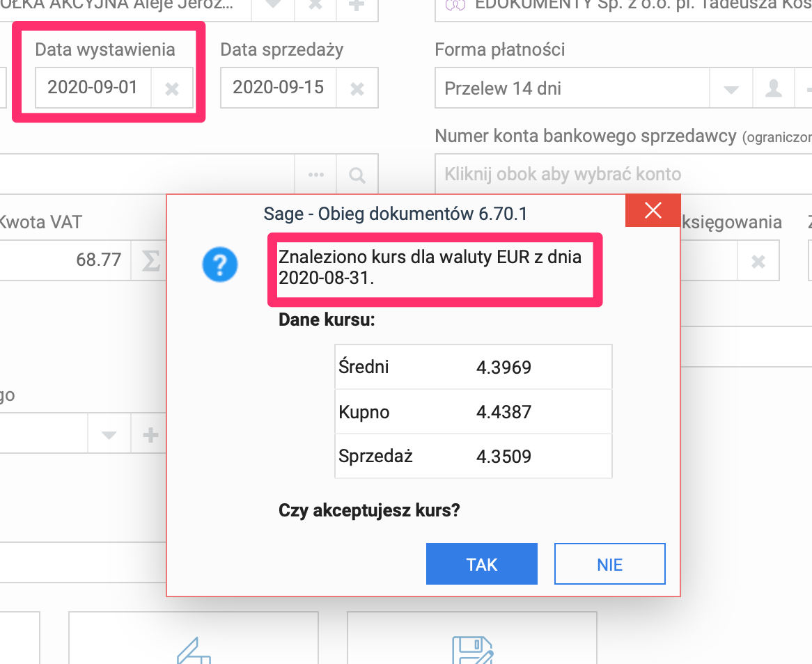Click the search magnifier icon

[357, 175]
